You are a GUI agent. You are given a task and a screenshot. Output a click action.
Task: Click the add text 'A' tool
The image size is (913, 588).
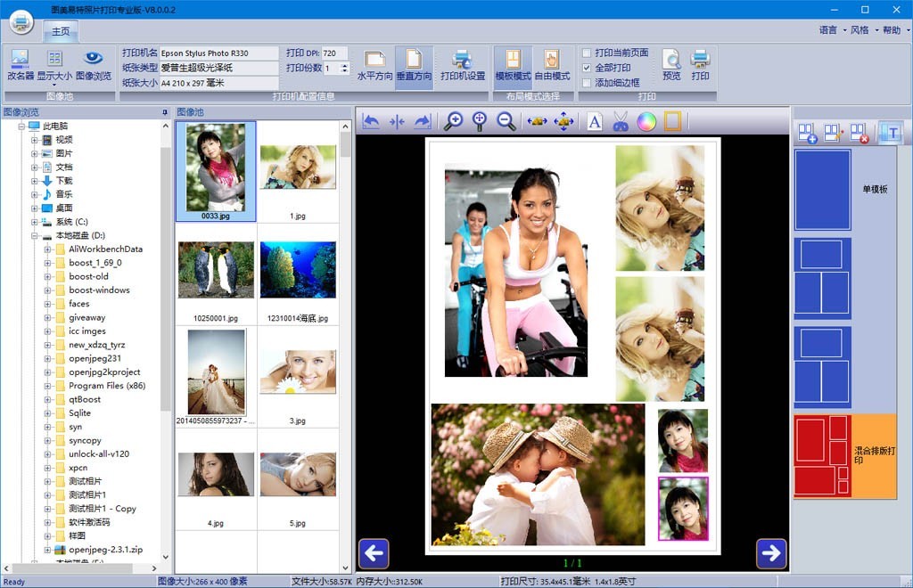click(x=595, y=122)
